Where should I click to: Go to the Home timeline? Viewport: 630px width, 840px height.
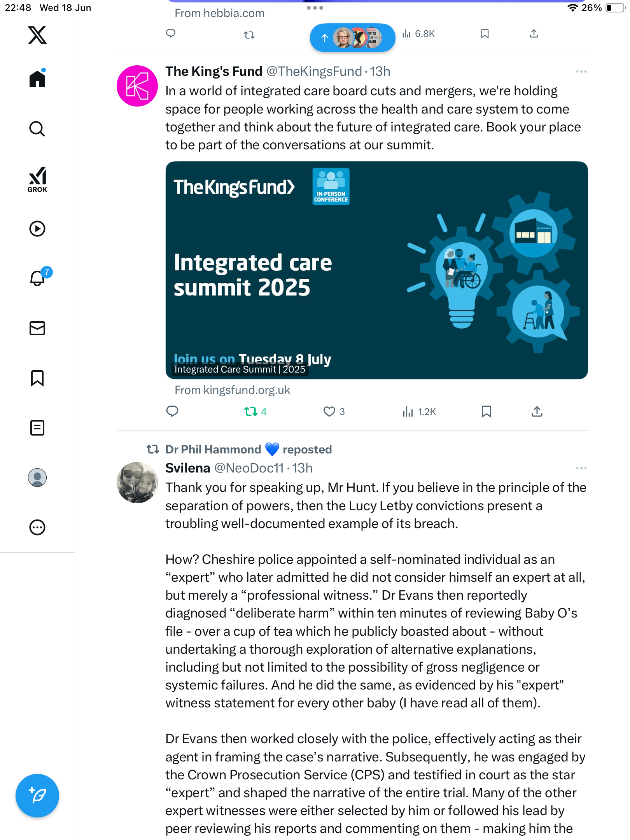point(37,79)
